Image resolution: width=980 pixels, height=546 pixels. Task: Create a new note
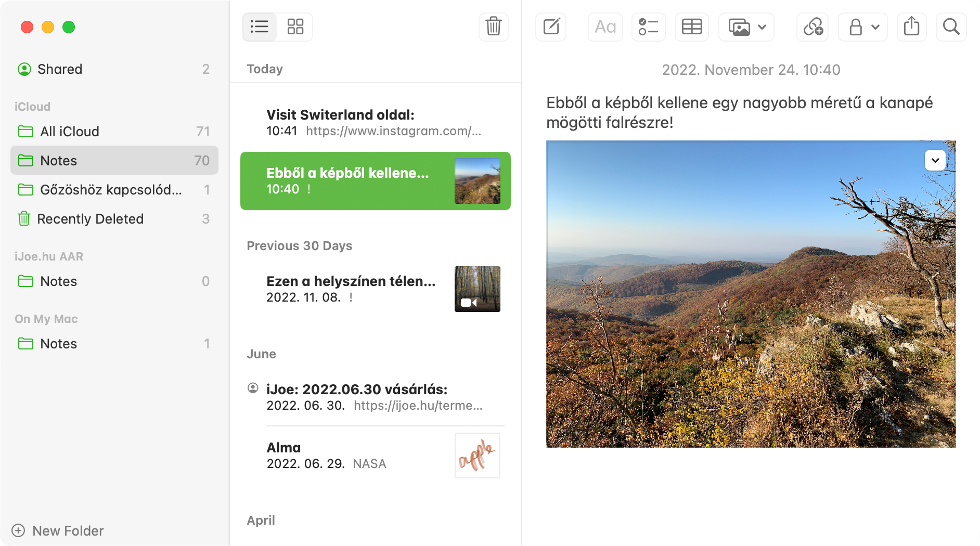click(x=551, y=27)
